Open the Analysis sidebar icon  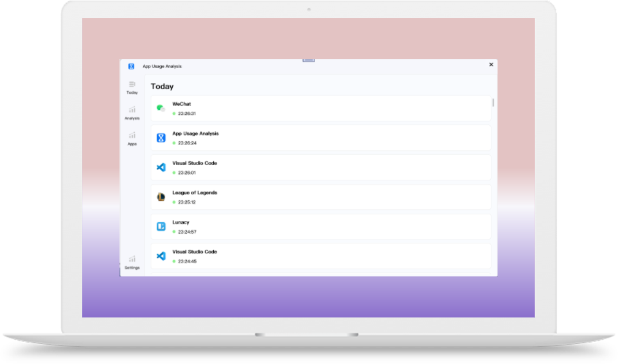(132, 110)
